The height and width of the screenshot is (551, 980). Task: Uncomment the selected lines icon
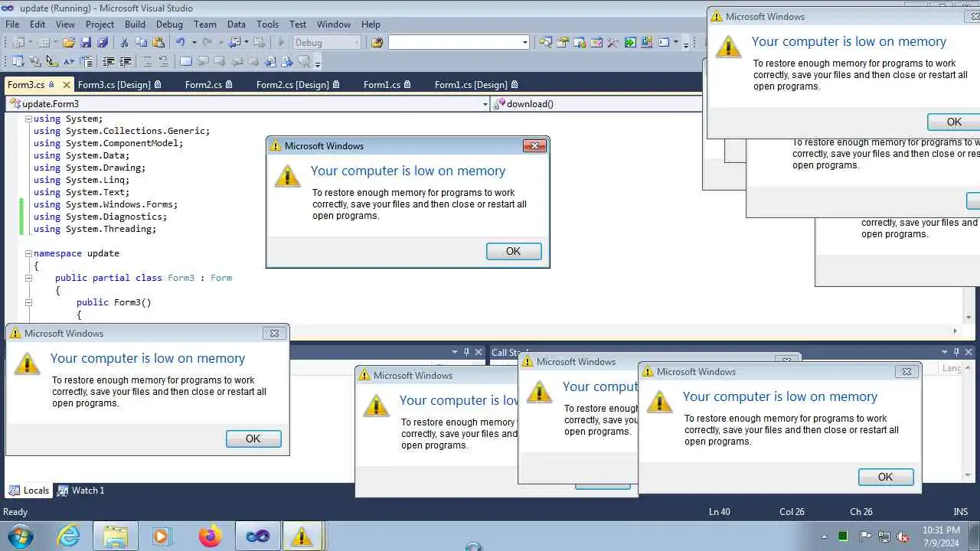click(164, 61)
